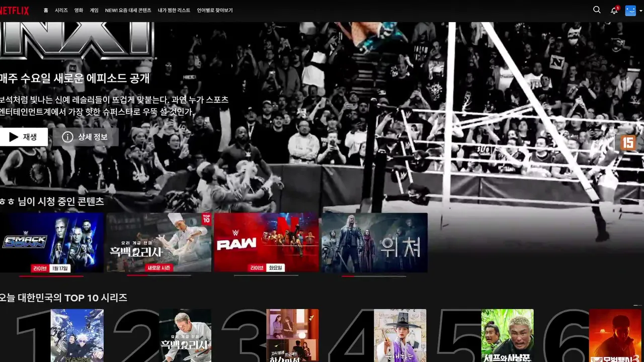Open the rank 4 series poster

[x=400, y=335]
